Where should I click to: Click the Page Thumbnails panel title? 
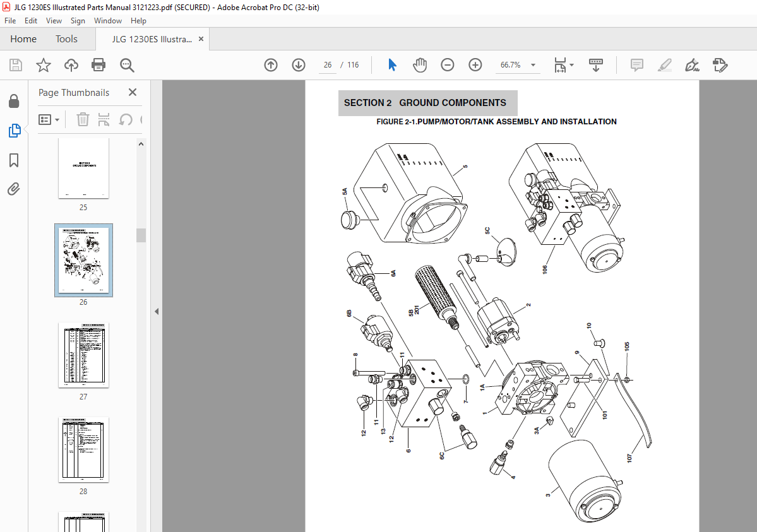[x=74, y=93]
